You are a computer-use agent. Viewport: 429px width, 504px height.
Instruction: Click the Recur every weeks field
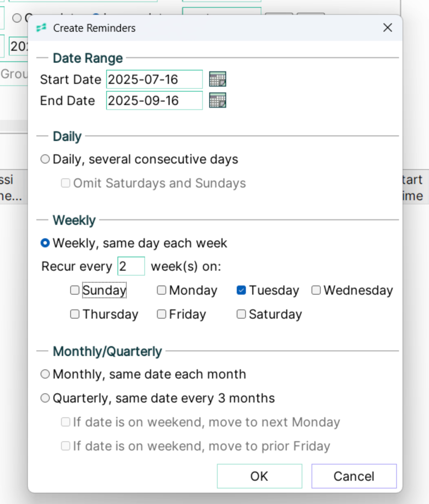pos(131,266)
